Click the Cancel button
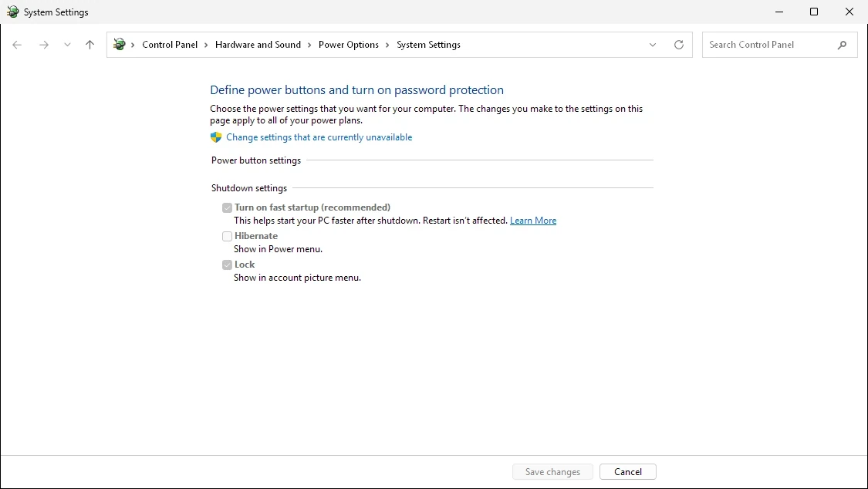 (x=628, y=472)
